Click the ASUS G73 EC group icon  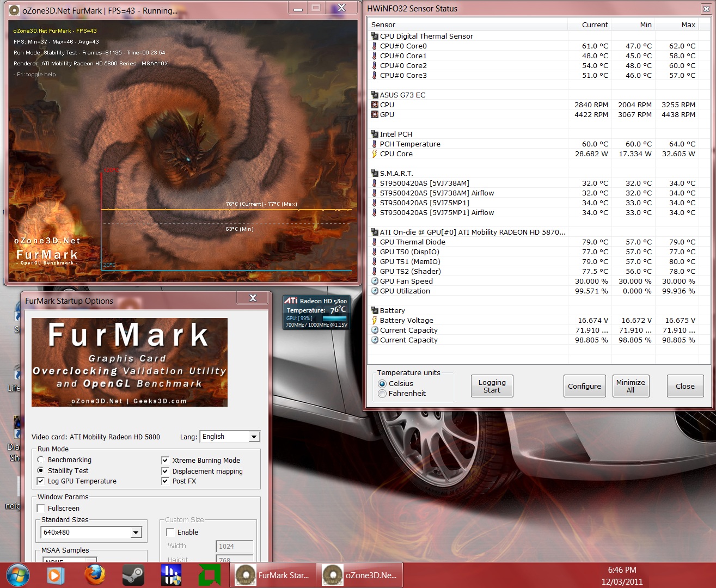coord(374,95)
